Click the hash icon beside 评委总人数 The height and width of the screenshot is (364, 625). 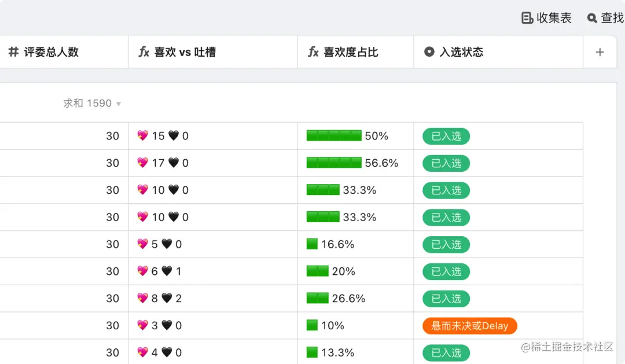click(13, 52)
